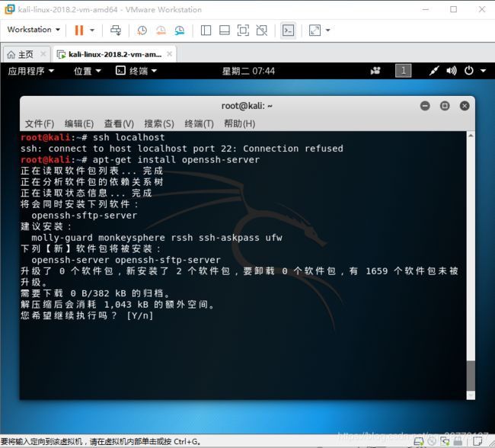Click the volume speaker icon
495x448 pixels.
tap(452, 71)
